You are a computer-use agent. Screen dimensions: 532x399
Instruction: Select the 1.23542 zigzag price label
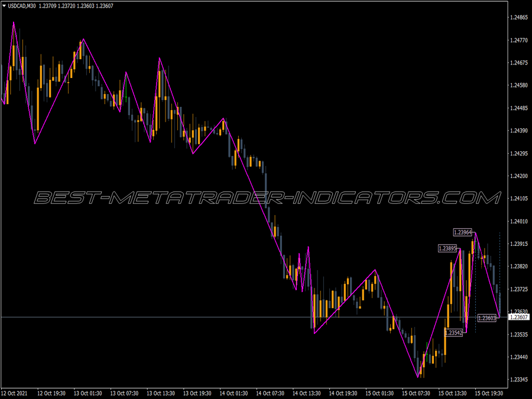[453, 332]
